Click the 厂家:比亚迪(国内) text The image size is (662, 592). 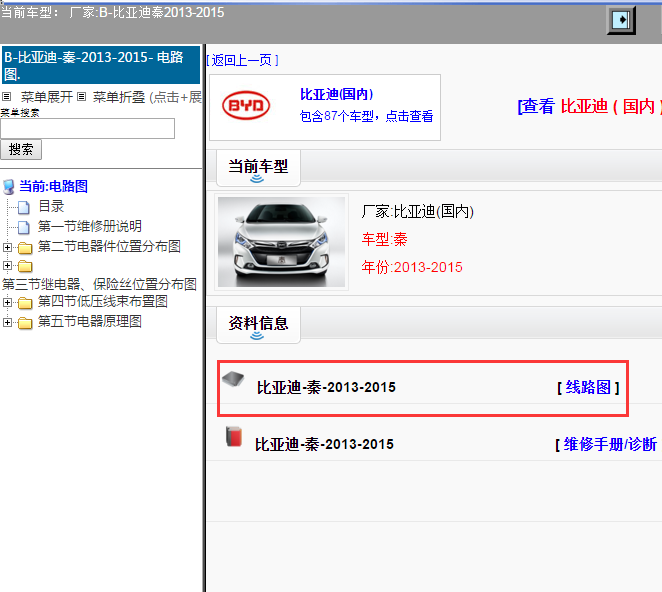[x=418, y=211]
